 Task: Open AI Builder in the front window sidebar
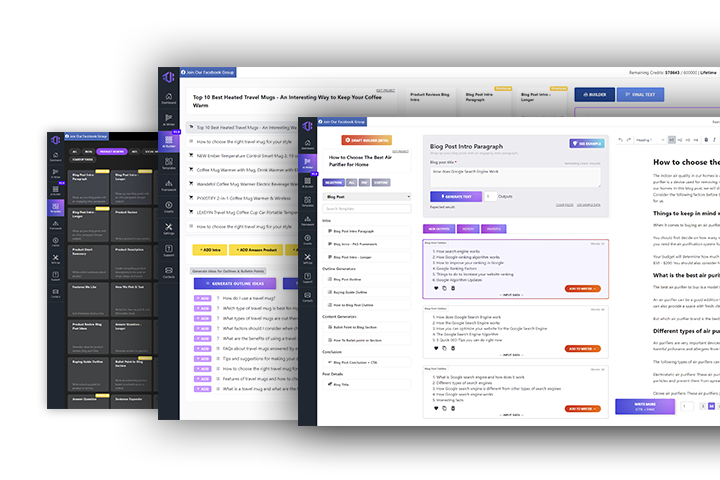pos(308,182)
